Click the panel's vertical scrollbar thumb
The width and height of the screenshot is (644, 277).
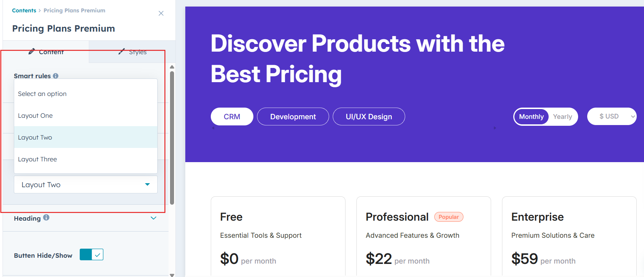pos(172,138)
